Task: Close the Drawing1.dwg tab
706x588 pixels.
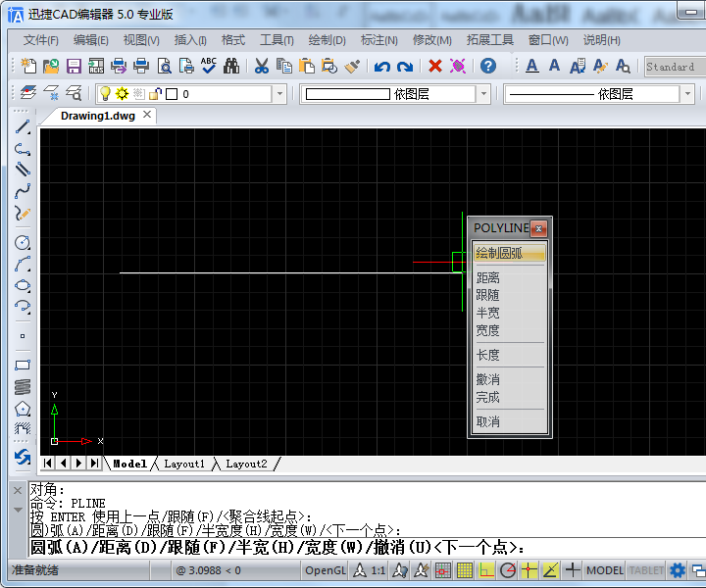Action: (147, 115)
